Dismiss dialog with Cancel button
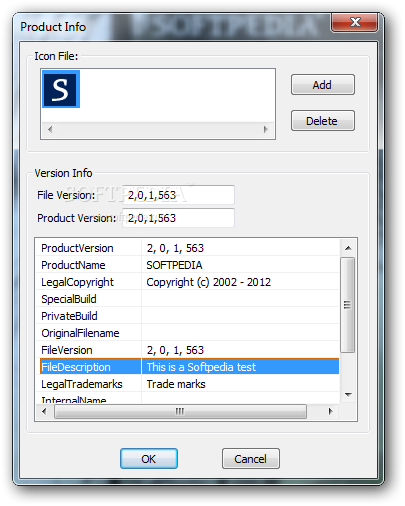Screen dimensions: 405x506 (251, 459)
